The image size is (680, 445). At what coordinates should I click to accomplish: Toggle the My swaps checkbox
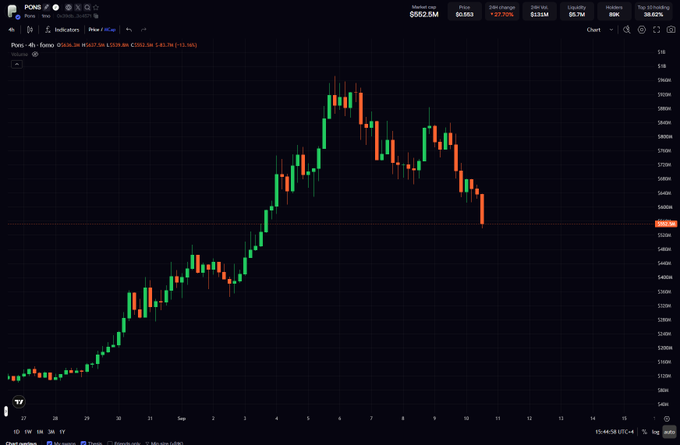pyautogui.click(x=49, y=443)
